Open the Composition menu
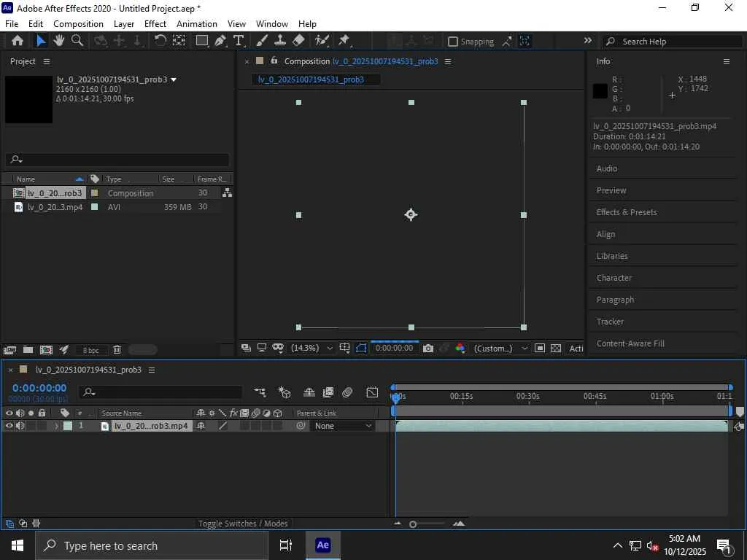Screen dimensions: 747x560 point(78,24)
